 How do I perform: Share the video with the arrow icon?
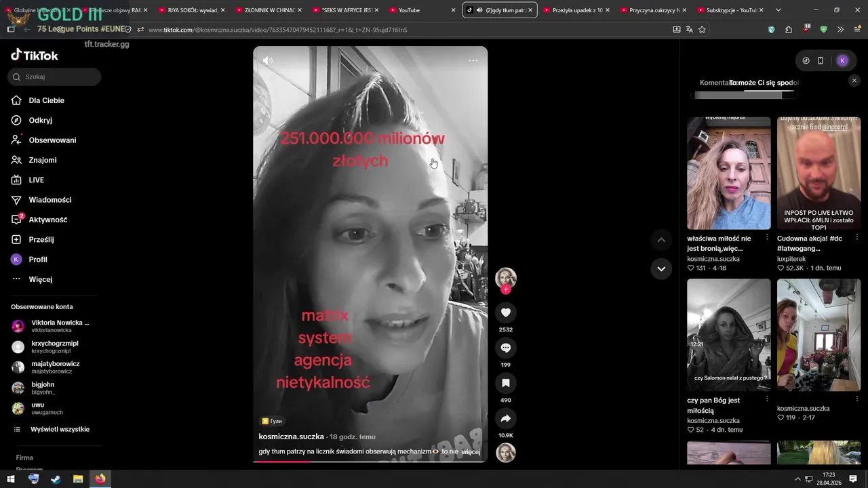[x=506, y=418]
